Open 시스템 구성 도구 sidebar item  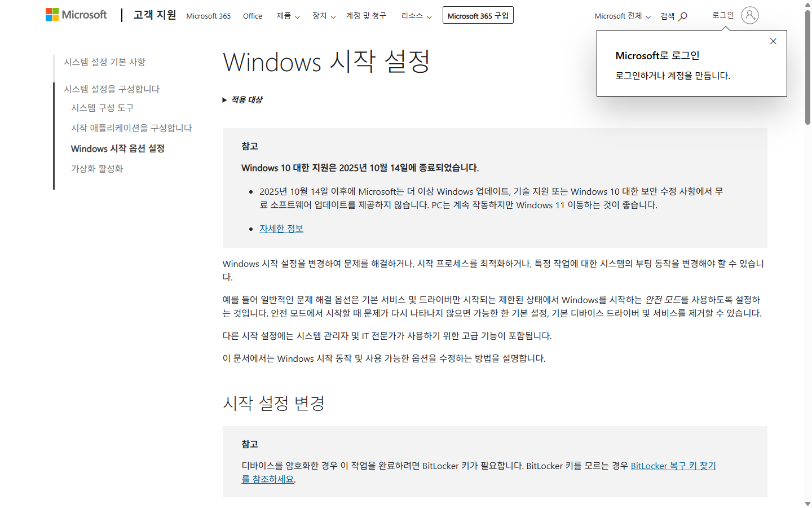103,108
